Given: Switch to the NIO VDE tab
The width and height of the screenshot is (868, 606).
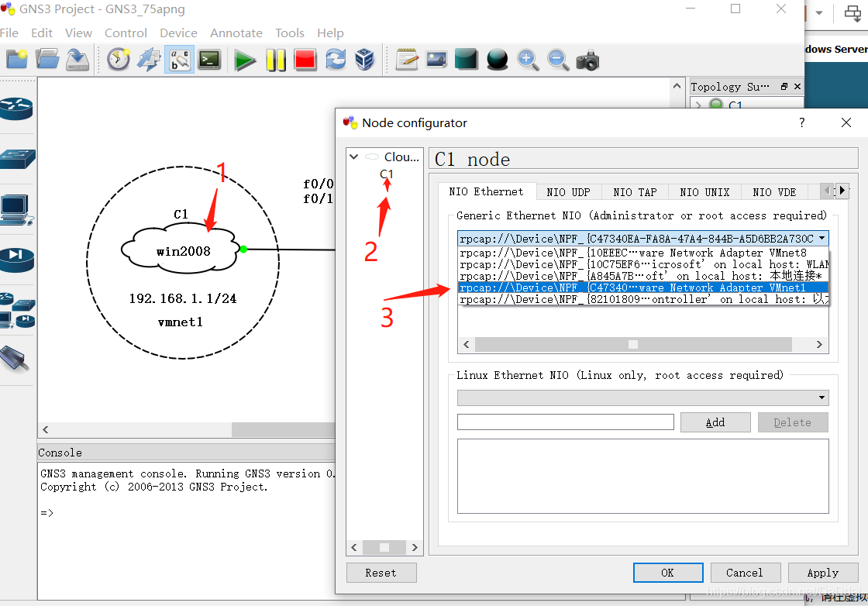Looking at the screenshot, I should click(x=774, y=192).
